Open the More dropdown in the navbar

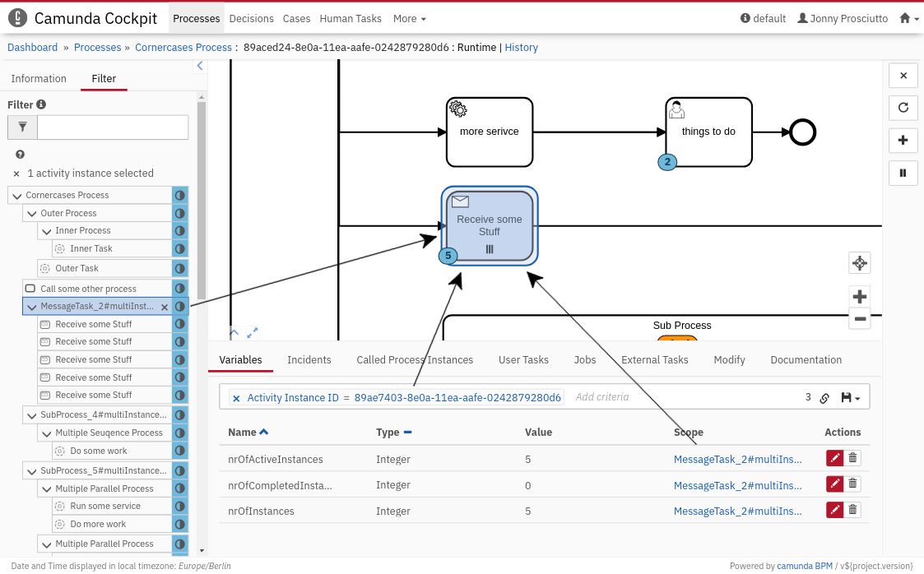[x=409, y=18]
